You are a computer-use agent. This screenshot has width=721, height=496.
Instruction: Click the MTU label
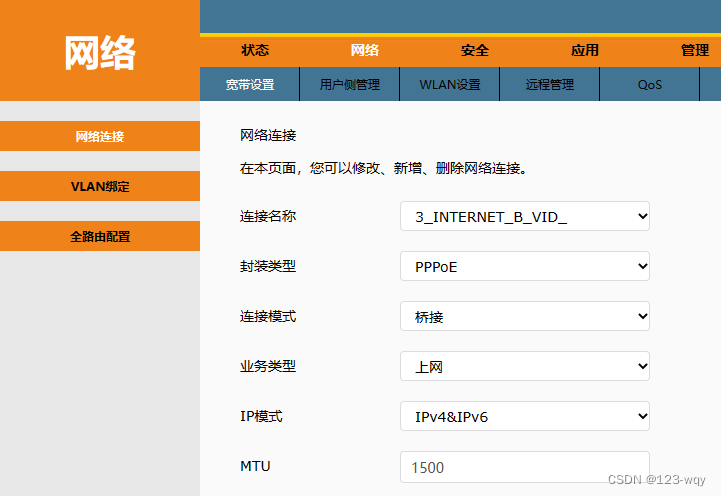pos(255,466)
